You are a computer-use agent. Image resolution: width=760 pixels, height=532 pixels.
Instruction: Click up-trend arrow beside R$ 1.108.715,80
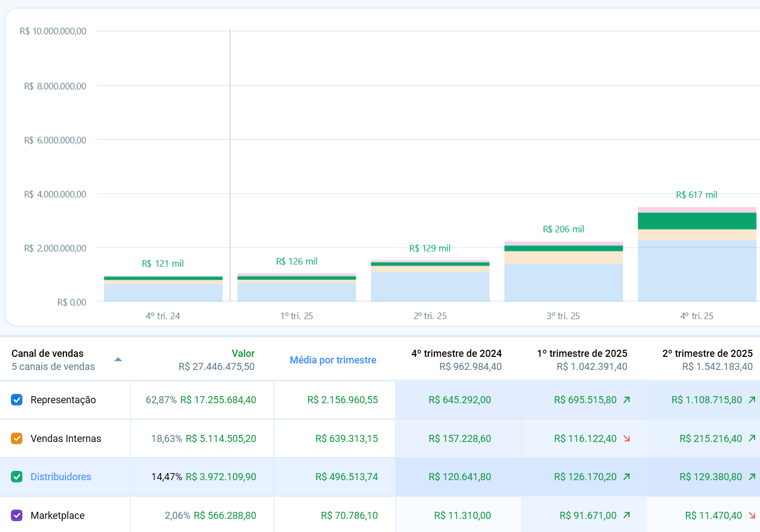(x=752, y=400)
